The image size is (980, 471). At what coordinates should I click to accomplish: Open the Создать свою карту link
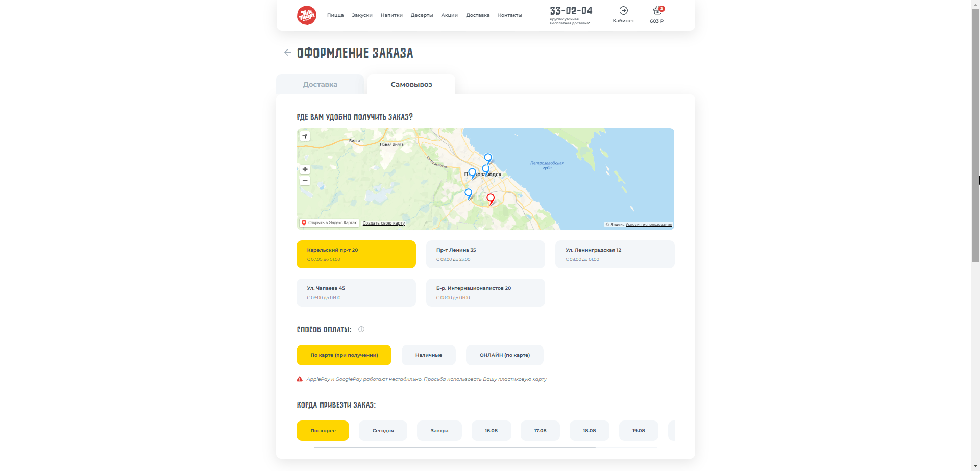point(384,223)
